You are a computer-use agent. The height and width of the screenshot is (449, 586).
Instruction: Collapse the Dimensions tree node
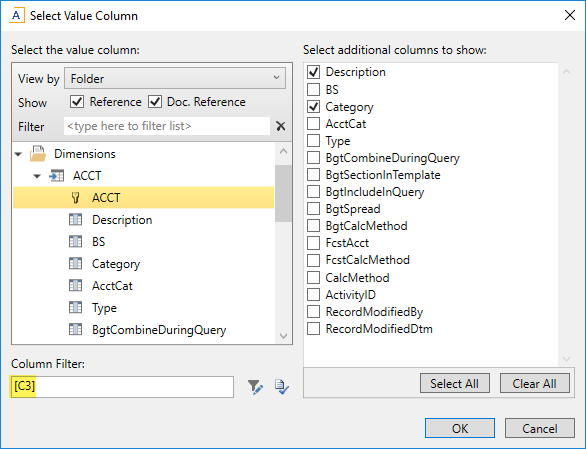(x=18, y=154)
